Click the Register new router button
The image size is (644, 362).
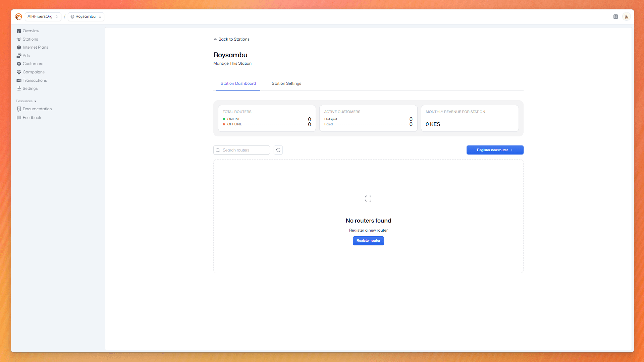point(495,150)
